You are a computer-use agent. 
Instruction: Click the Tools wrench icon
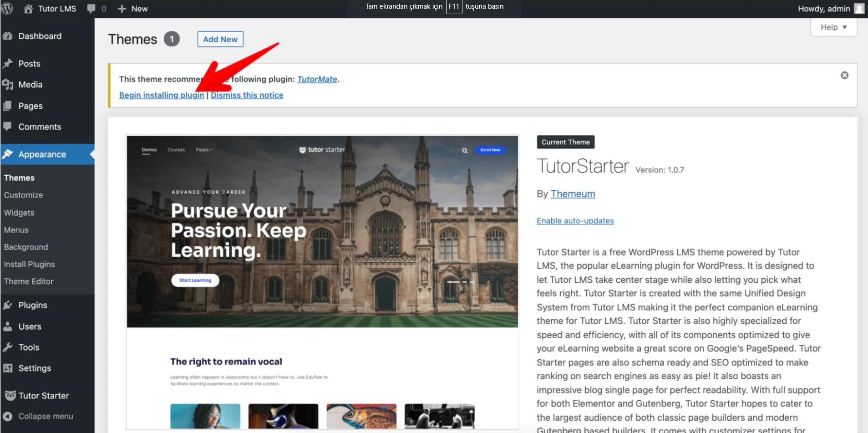(8, 347)
